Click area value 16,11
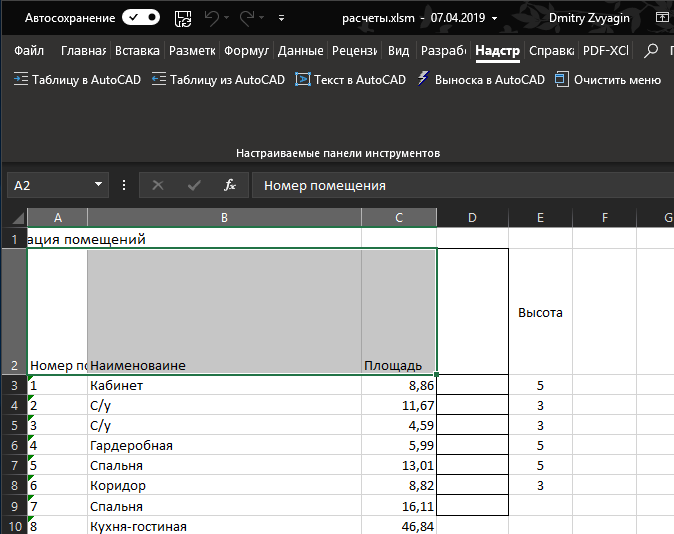This screenshot has width=674, height=534. (399, 506)
